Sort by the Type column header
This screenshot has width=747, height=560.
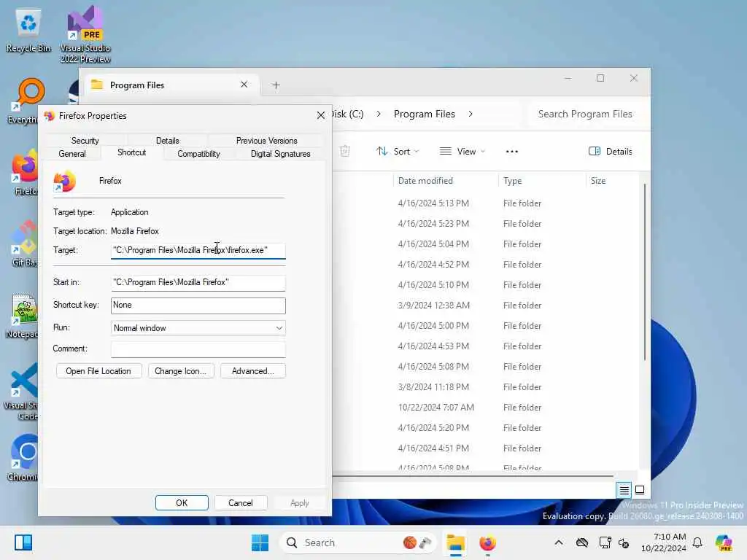[x=542, y=181]
